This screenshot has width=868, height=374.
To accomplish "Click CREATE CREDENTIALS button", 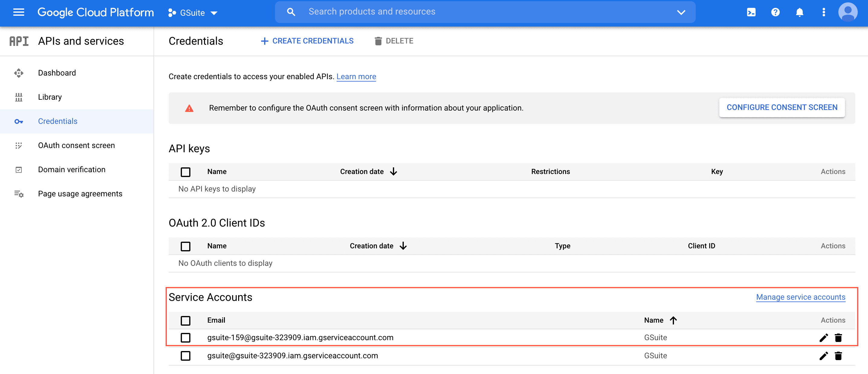I will pyautogui.click(x=307, y=41).
